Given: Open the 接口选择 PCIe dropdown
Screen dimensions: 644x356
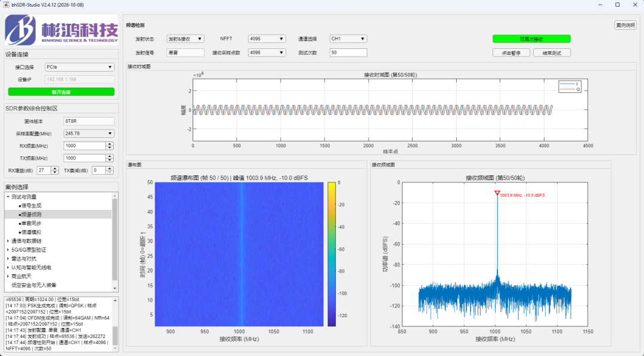Looking at the screenshot, I should point(79,67).
